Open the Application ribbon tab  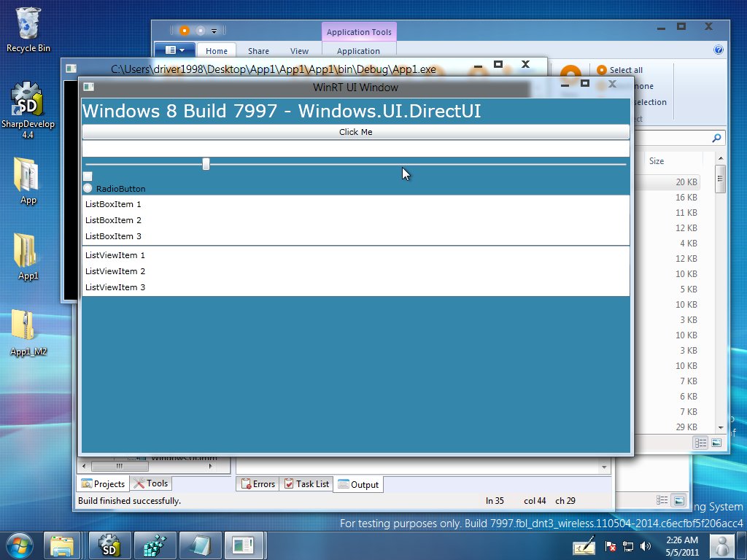[x=358, y=51]
